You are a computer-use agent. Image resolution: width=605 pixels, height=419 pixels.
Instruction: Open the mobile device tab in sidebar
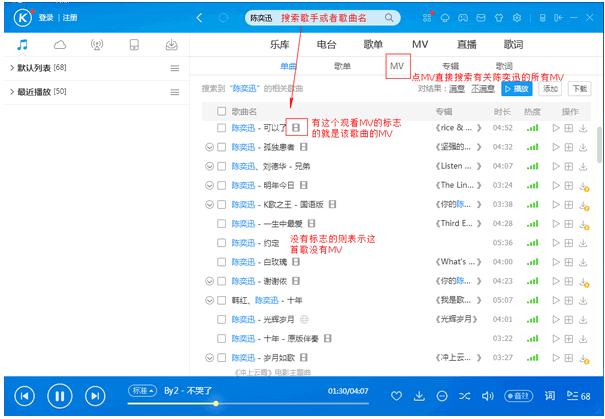tap(134, 45)
